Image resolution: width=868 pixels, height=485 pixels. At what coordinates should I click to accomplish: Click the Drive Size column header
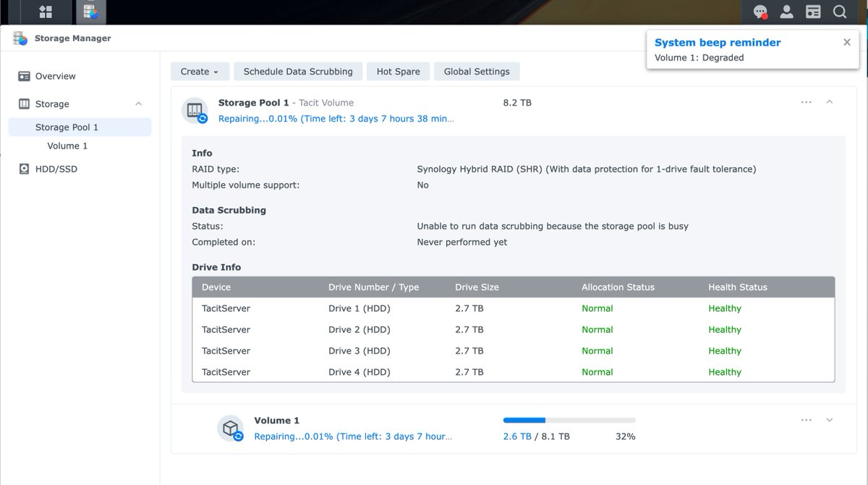click(x=477, y=287)
